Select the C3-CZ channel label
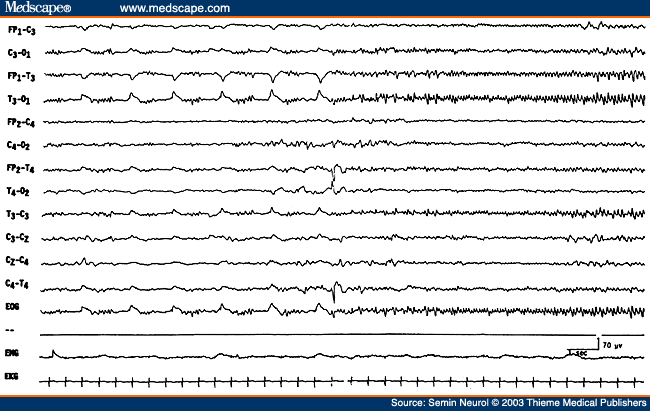 pyautogui.click(x=19, y=237)
